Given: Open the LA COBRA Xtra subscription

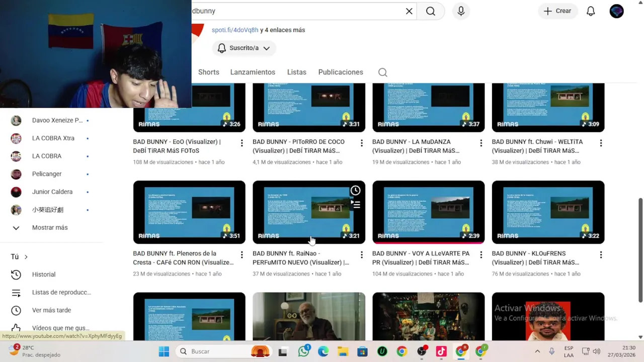Looking at the screenshot, I should click(50, 138).
